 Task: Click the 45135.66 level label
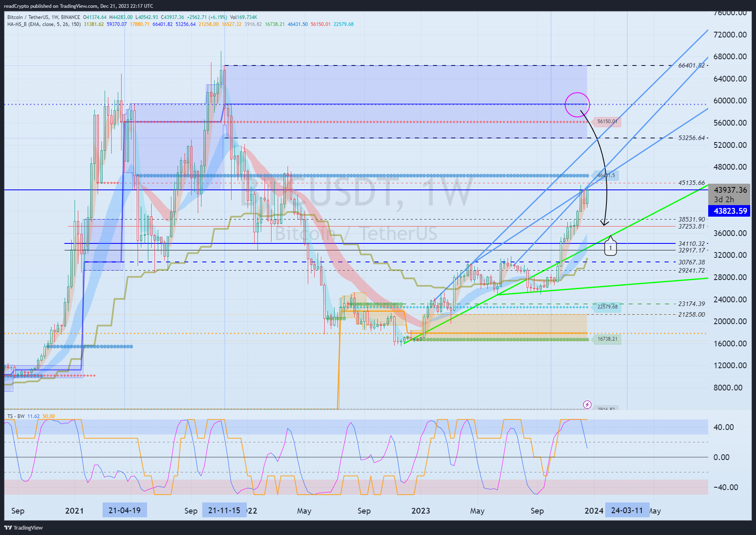(691, 183)
